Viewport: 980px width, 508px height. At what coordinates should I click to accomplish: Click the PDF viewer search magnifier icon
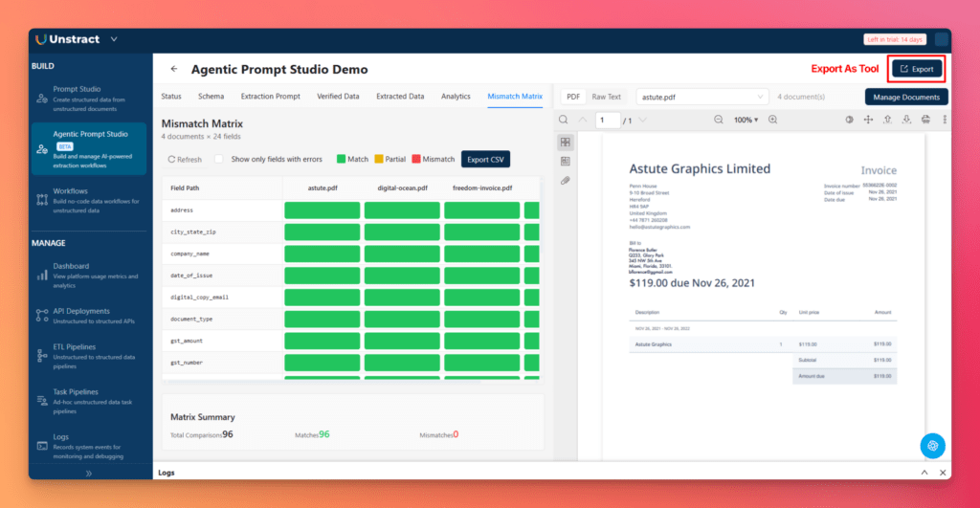coord(563,120)
